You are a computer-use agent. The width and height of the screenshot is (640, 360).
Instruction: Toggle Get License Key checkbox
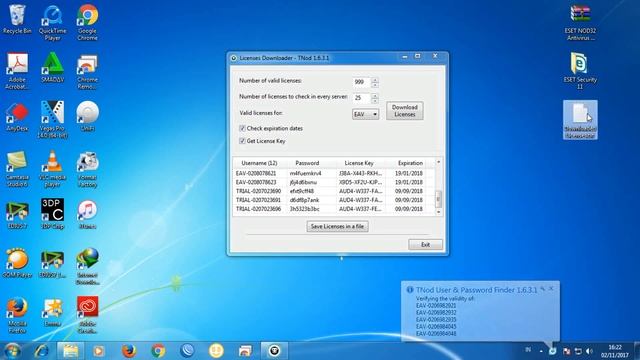coord(242,141)
